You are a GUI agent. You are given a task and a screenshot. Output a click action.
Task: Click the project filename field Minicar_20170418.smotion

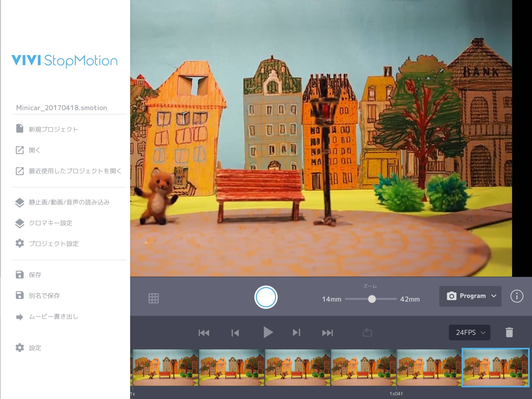tap(62, 108)
